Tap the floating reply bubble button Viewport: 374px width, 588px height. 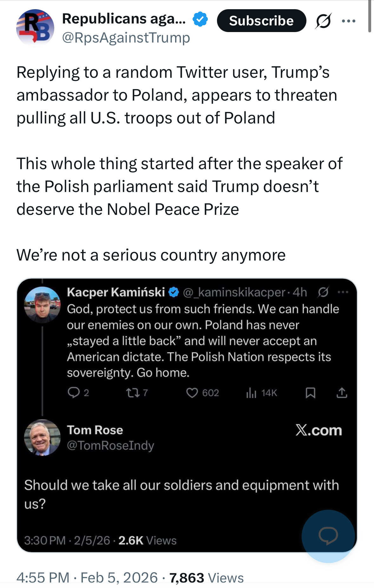point(328,536)
